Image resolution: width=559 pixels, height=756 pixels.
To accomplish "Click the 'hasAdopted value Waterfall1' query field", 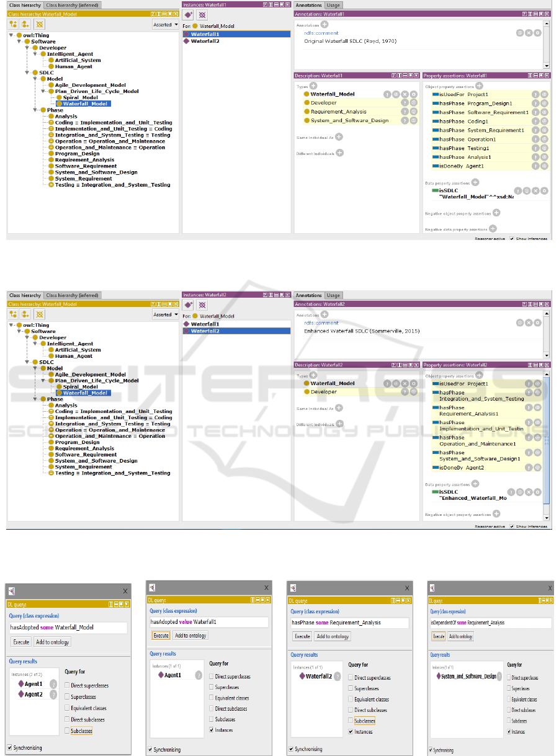I will click(208, 622).
